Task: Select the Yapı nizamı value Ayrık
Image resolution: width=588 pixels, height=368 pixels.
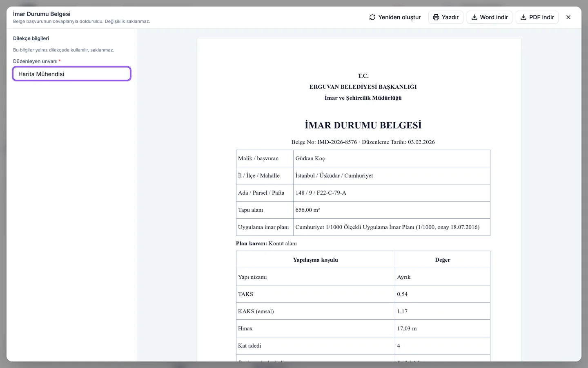Action: pyautogui.click(x=404, y=277)
